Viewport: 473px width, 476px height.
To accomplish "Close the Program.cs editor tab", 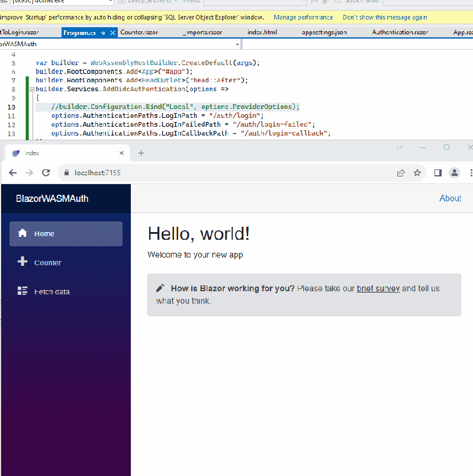I will point(112,33).
